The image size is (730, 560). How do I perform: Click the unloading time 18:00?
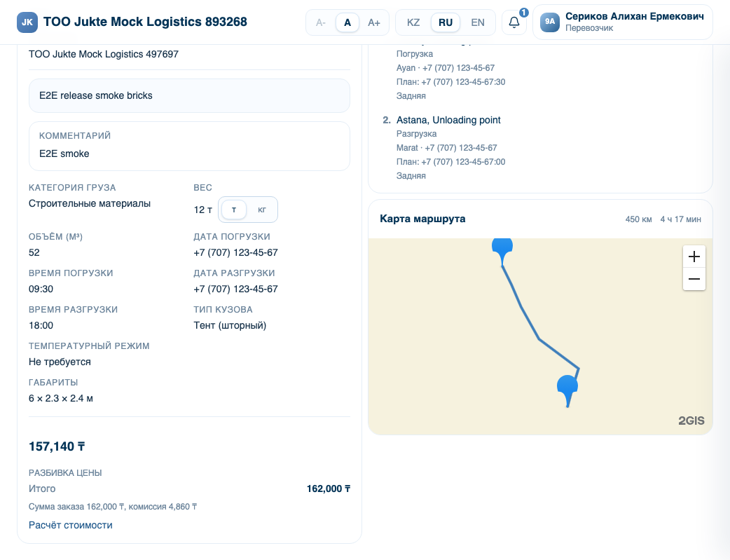41,325
